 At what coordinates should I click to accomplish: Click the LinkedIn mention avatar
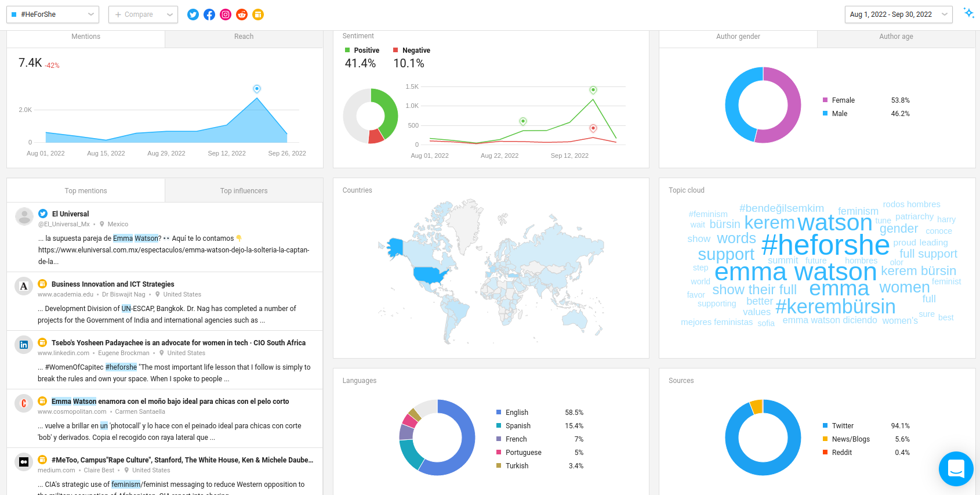[x=24, y=345]
